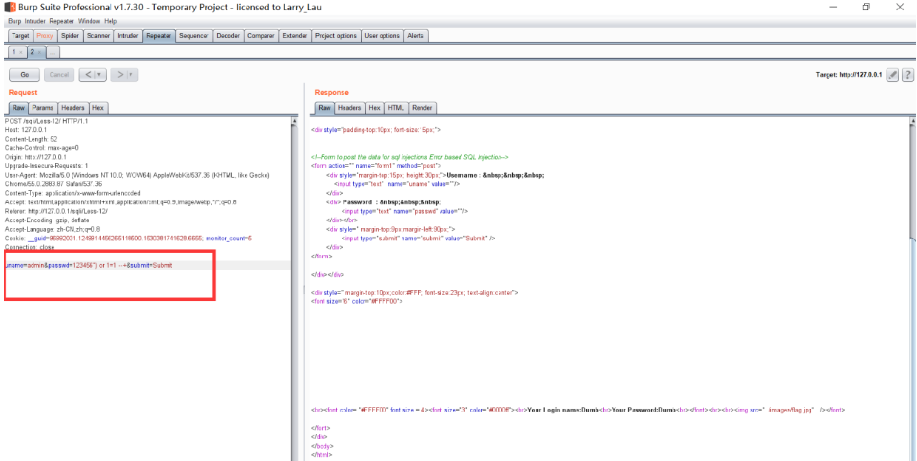917x461 pixels.
Task: Switch to the Proxy tool tab
Action: click(45, 36)
